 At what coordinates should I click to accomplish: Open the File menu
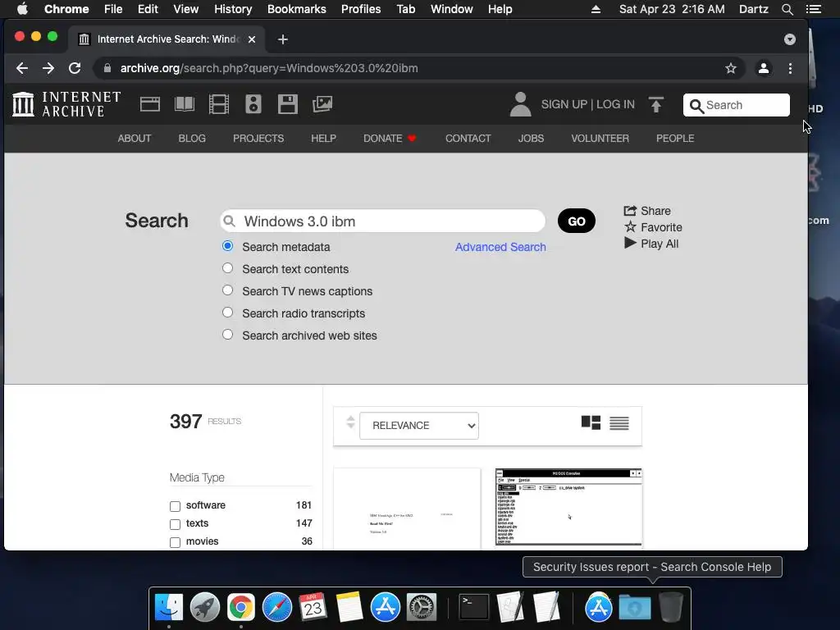tap(113, 9)
